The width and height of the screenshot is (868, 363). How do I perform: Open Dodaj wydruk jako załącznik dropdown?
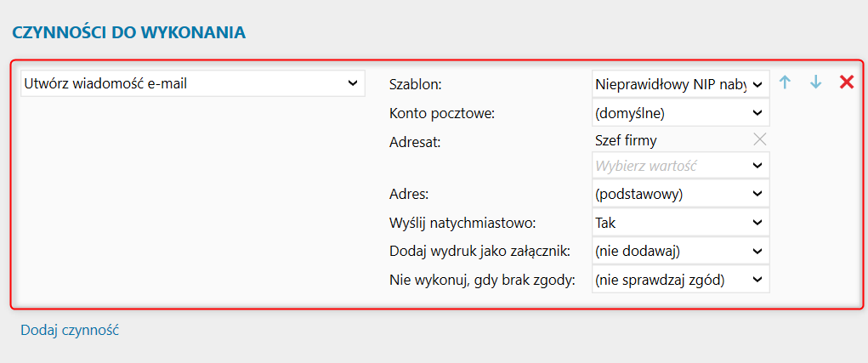coord(680,250)
